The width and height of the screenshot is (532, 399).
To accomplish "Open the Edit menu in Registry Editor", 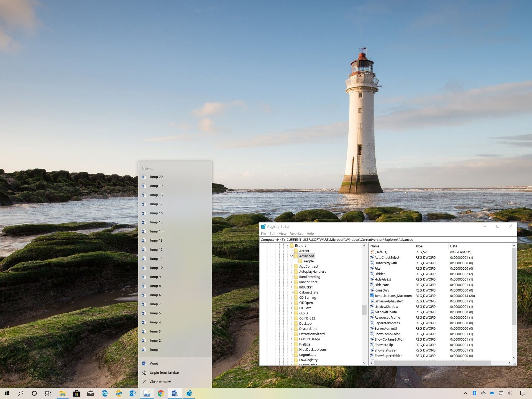I will [x=272, y=234].
